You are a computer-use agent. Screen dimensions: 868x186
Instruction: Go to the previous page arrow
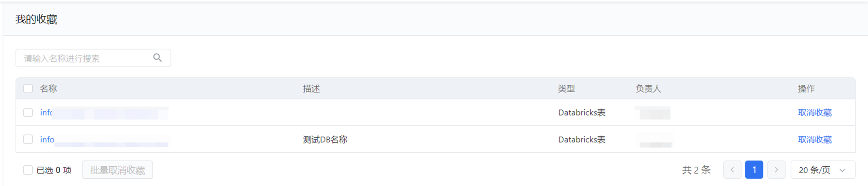point(732,170)
